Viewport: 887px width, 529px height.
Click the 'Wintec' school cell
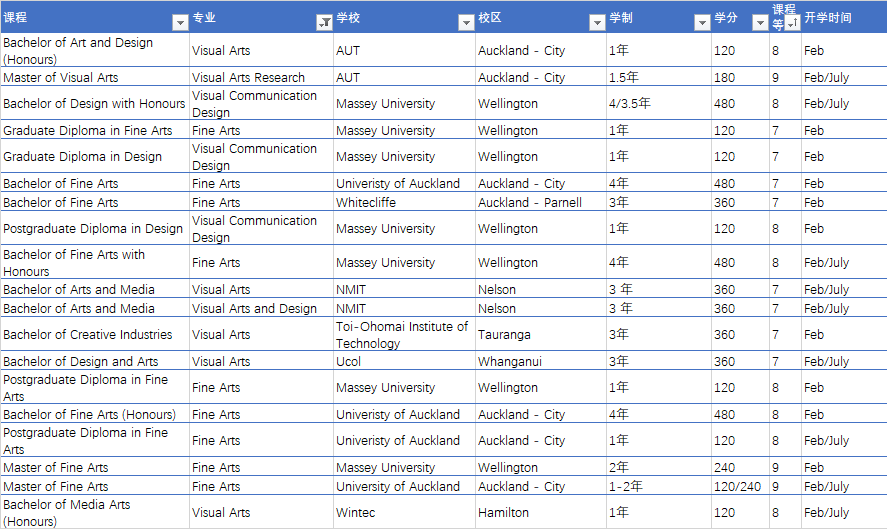tap(404, 513)
